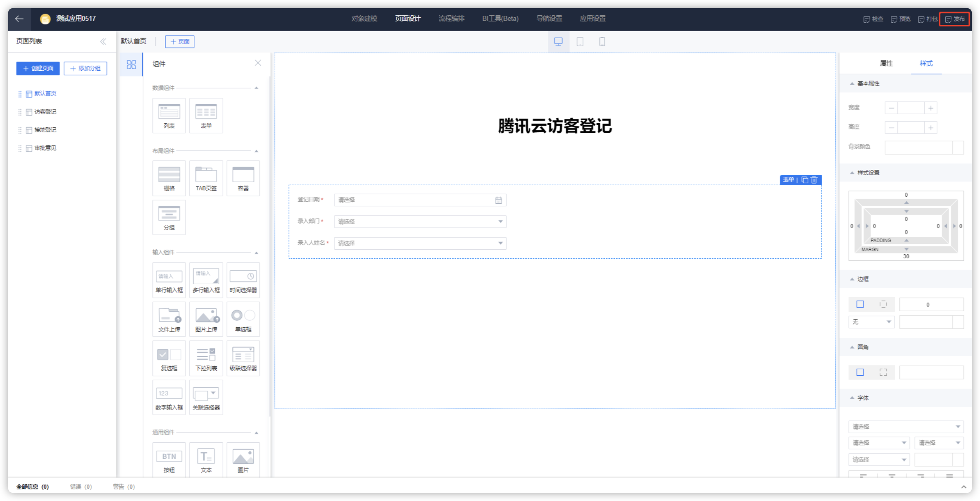Collapse the 基本属性 section
Viewport: 980px width, 501px height.
tap(852, 83)
